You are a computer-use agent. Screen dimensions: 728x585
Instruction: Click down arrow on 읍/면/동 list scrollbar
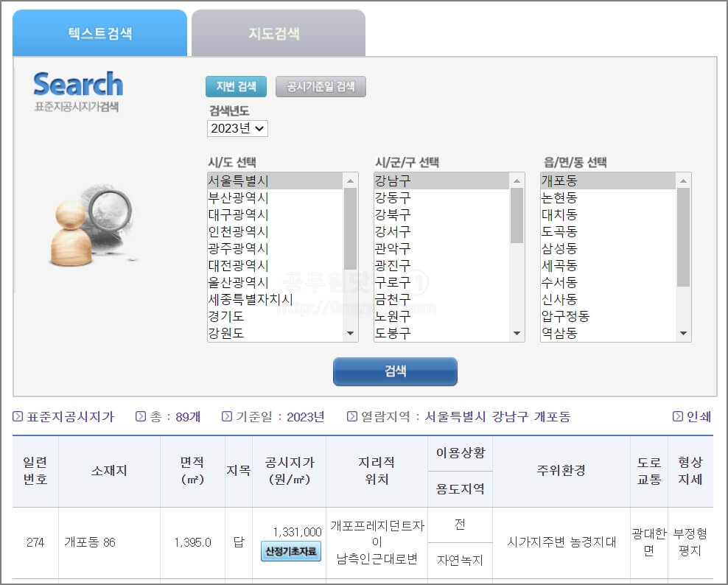685,333
